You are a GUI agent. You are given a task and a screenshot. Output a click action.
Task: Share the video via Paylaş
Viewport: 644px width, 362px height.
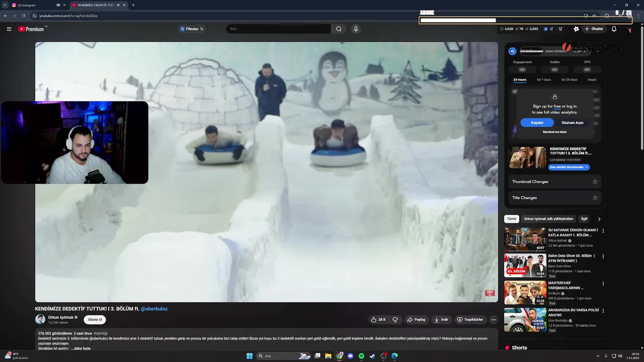tap(416, 320)
